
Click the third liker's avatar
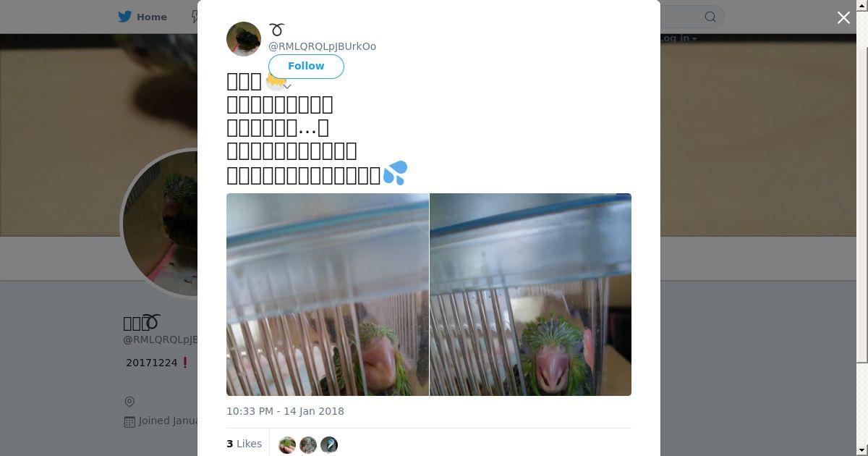pyautogui.click(x=329, y=444)
